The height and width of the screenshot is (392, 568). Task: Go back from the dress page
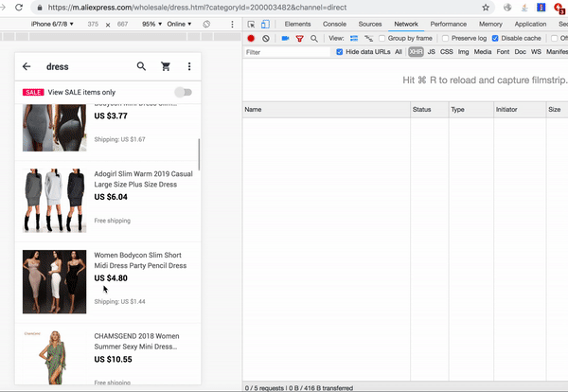(x=27, y=66)
